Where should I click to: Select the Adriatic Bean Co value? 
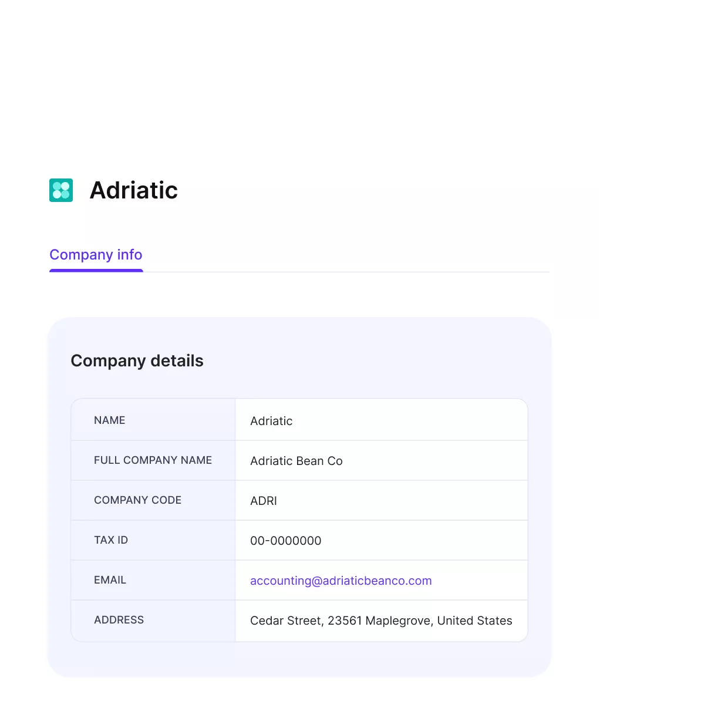click(296, 461)
